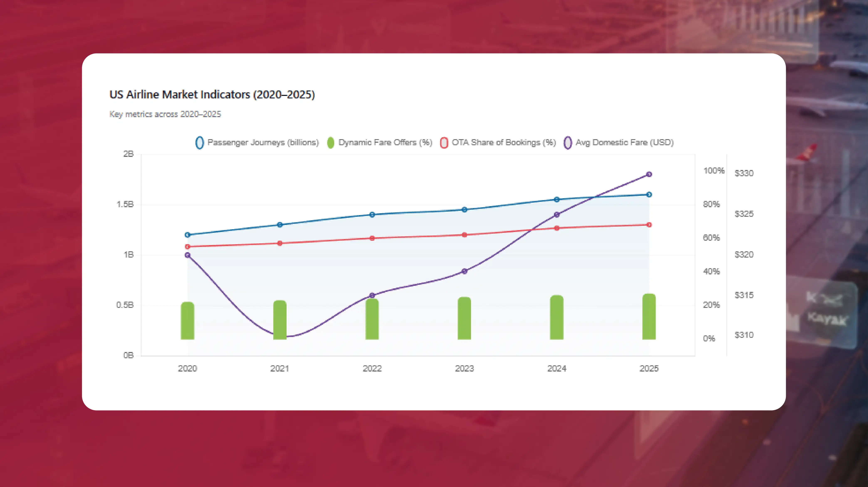Select the chart title US Airline Market Indicators
Screen dimensions: 868x487
(x=212, y=95)
